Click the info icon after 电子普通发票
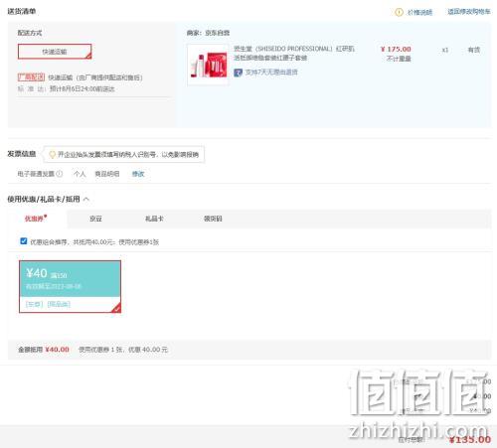The width and height of the screenshot is (497, 448). [60, 174]
